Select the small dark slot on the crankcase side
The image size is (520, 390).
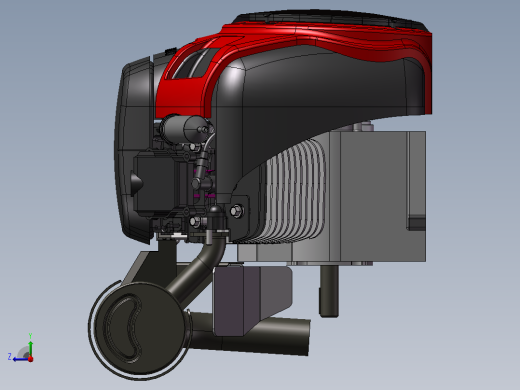point(417,223)
